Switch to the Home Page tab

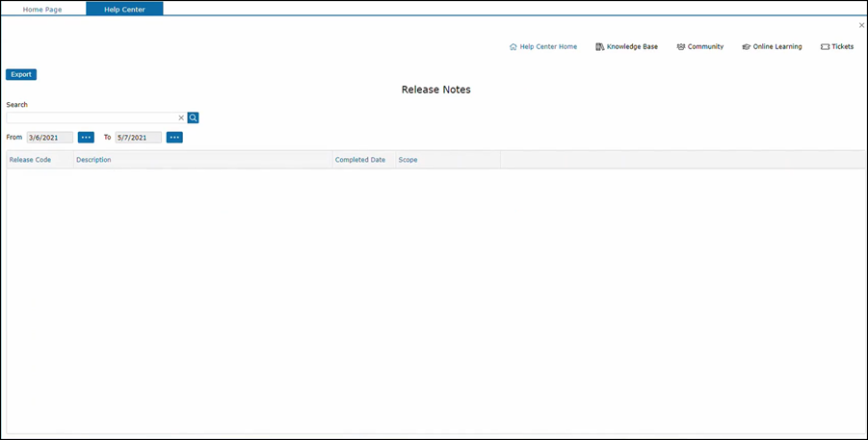click(x=42, y=9)
